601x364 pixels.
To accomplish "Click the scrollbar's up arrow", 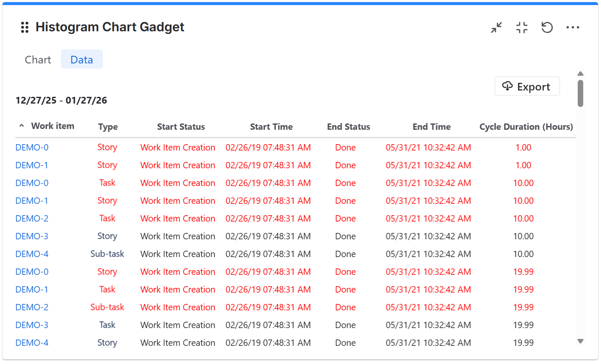I will click(580, 74).
